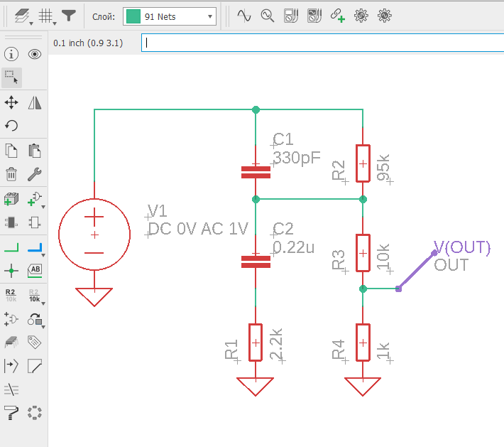
Task: Click the second multimeter icon
Action: pos(314,16)
